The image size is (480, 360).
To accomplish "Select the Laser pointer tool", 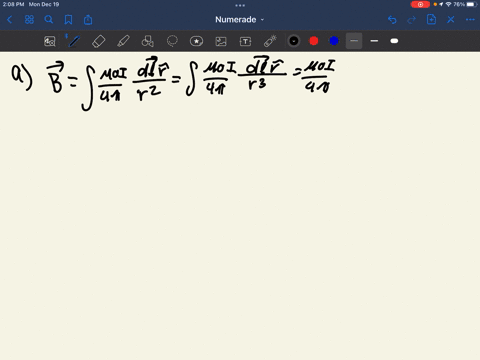I will pos(270,41).
